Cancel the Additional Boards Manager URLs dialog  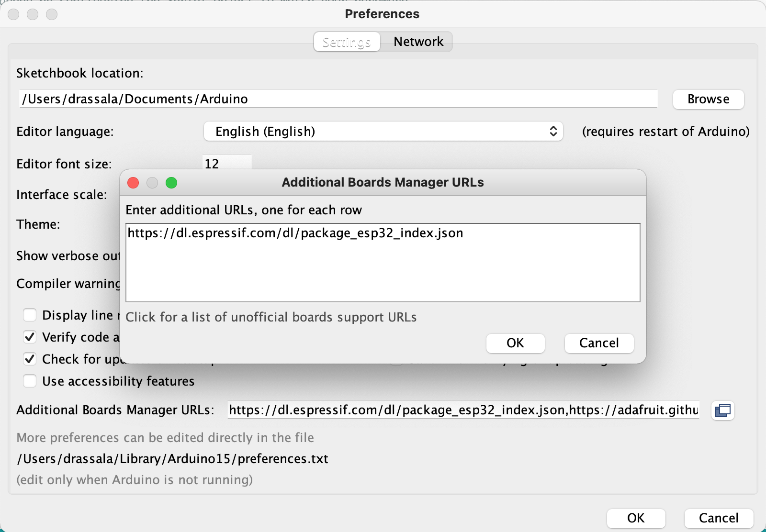click(599, 343)
